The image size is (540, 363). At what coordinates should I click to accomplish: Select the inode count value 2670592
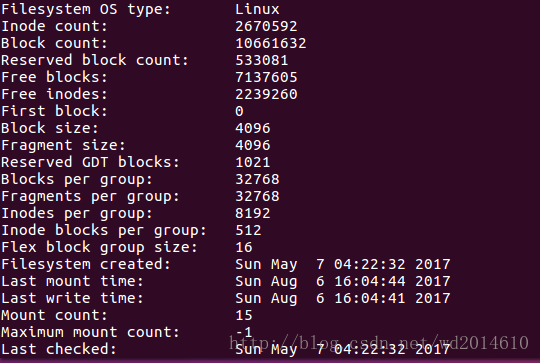[x=266, y=26]
